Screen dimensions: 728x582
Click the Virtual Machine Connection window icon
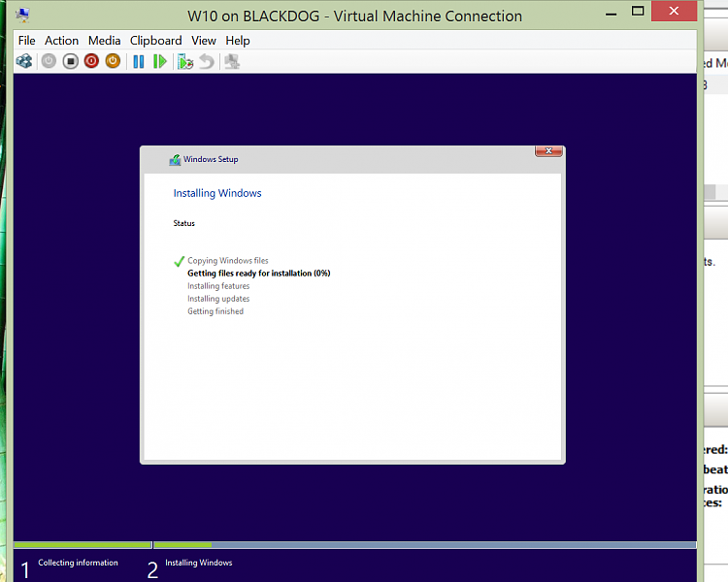point(22,15)
